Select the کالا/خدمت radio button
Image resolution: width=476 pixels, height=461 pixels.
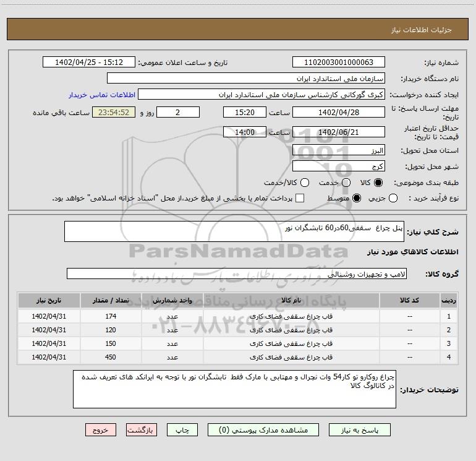pos(305,183)
